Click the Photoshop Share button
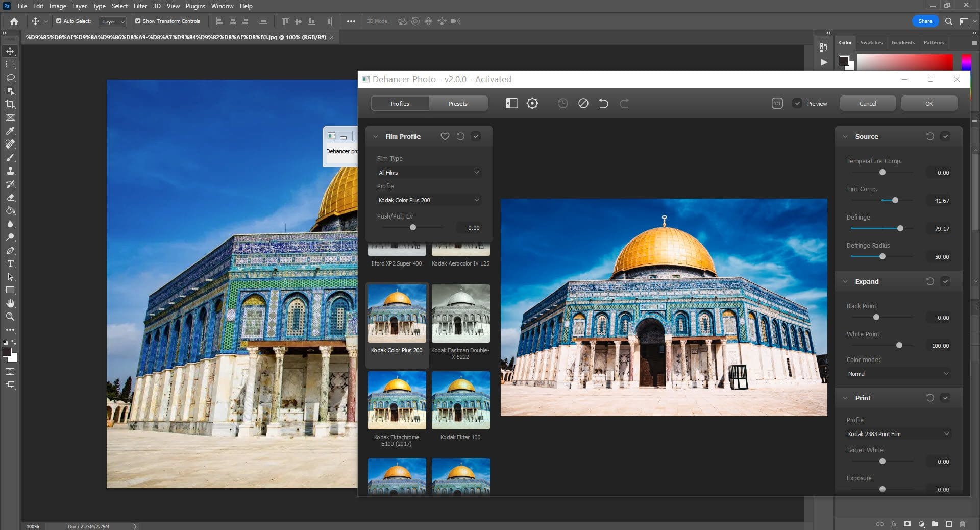 pyautogui.click(x=925, y=21)
